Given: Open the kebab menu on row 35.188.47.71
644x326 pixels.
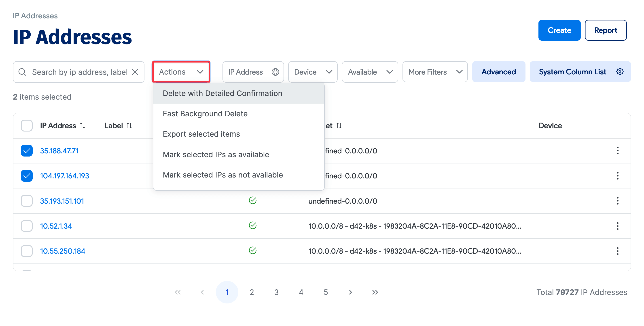Looking at the screenshot, I should 618,151.
